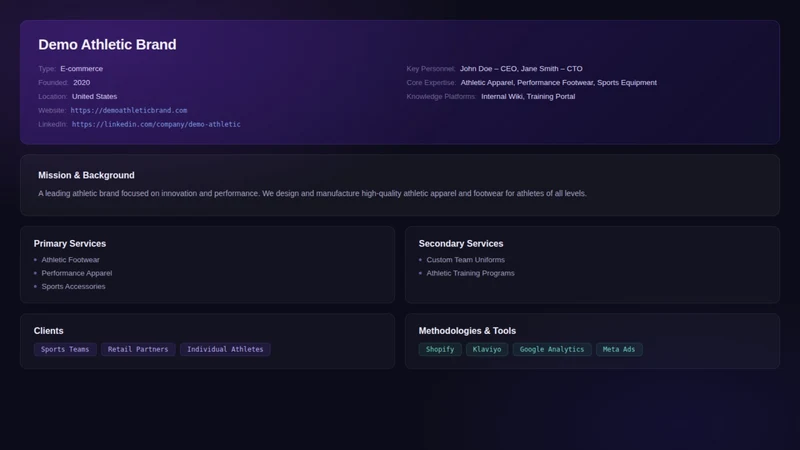
Task: Click the Shopify tool tag
Action: pos(440,349)
